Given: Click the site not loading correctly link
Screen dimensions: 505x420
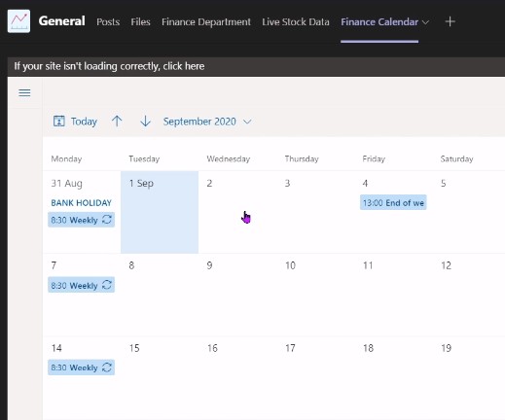Looking at the screenshot, I should pos(109,66).
